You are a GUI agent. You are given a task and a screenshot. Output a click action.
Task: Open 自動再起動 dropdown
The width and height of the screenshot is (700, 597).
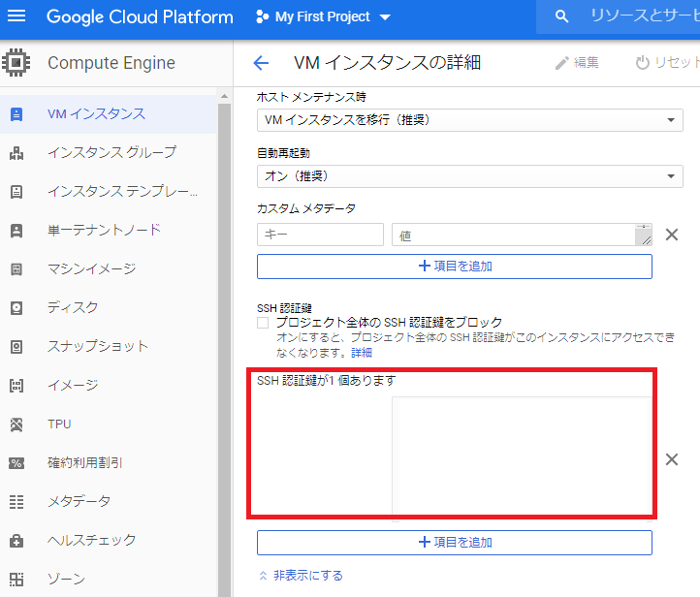click(x=469, y=176)
